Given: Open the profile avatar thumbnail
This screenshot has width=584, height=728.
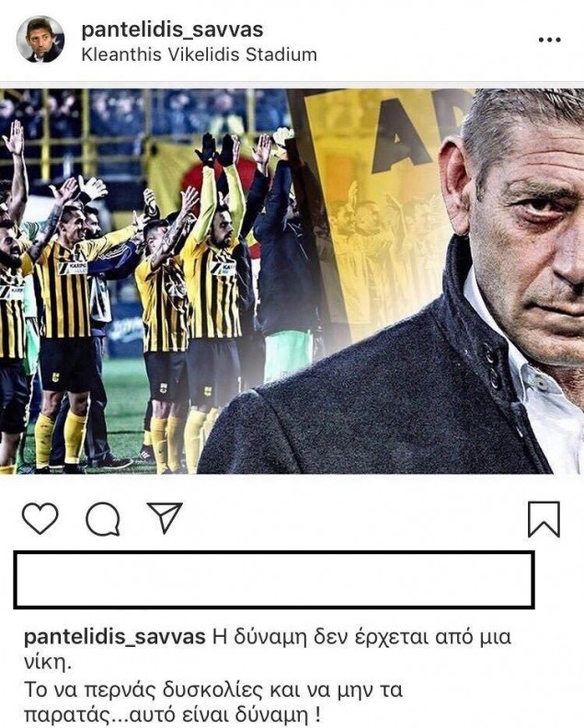Looking at the screenshot, I should pos(40,40).
